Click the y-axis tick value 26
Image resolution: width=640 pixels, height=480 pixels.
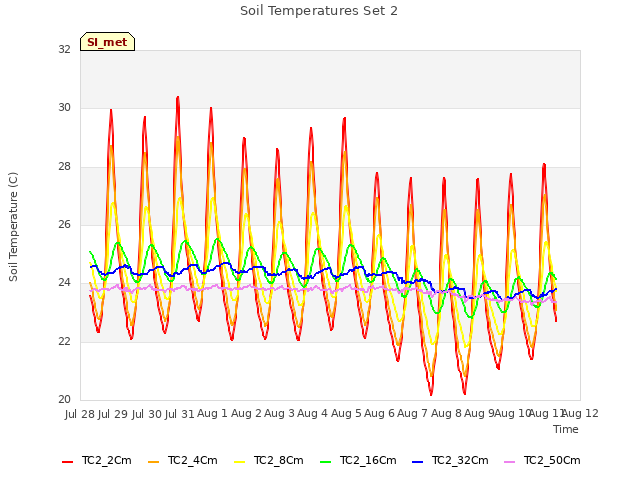(64, 224)
